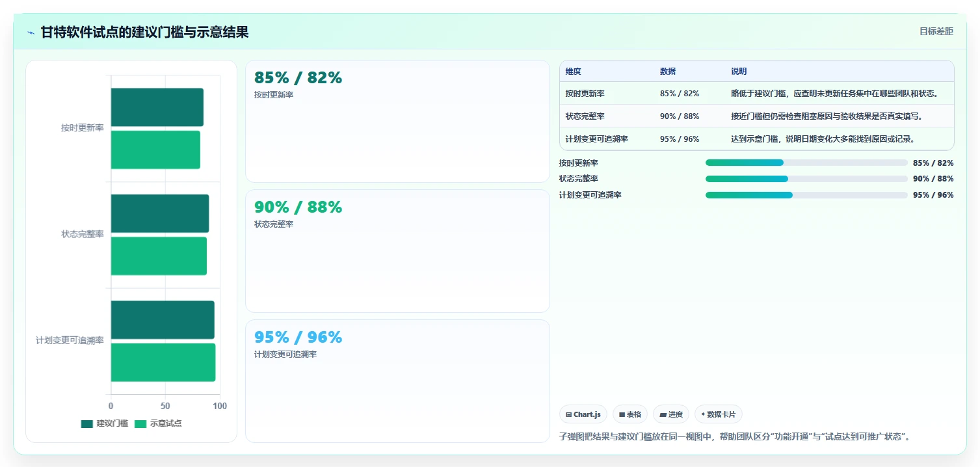Click the dark 建议门槛 bar for 按时更新率
This screenshot has width=980, height=467.
click(x=157, y=107)
